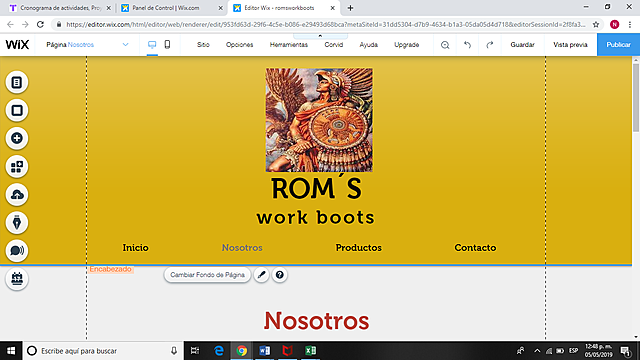Image resolution: width=640 pixels, height=360 pixels.
Task: Redo the last action
Action: [489, 44]
